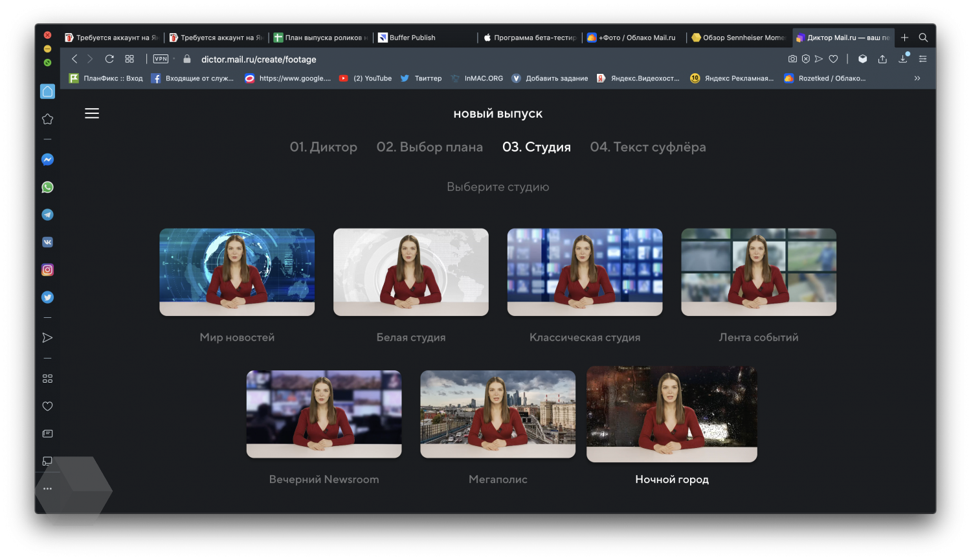Choose the Ночной город studio

(x=671, y=414)
